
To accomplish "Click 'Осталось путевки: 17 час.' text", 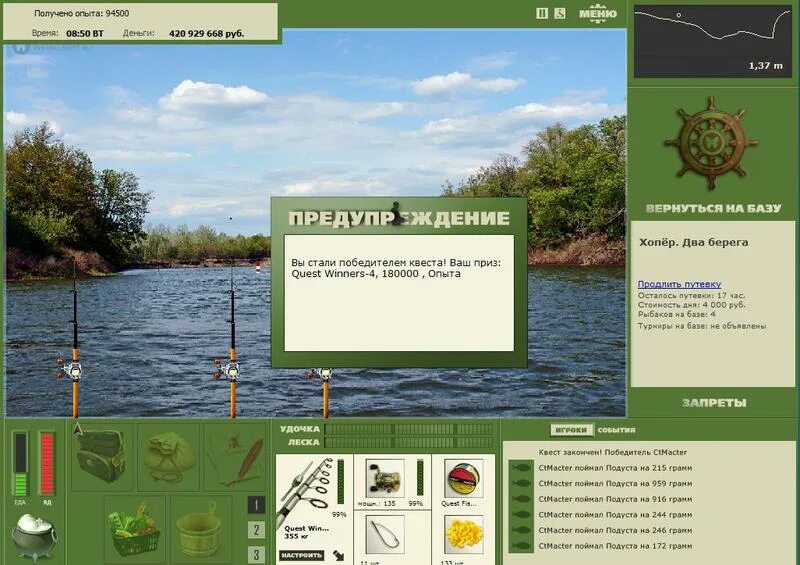I will (691, 296).
